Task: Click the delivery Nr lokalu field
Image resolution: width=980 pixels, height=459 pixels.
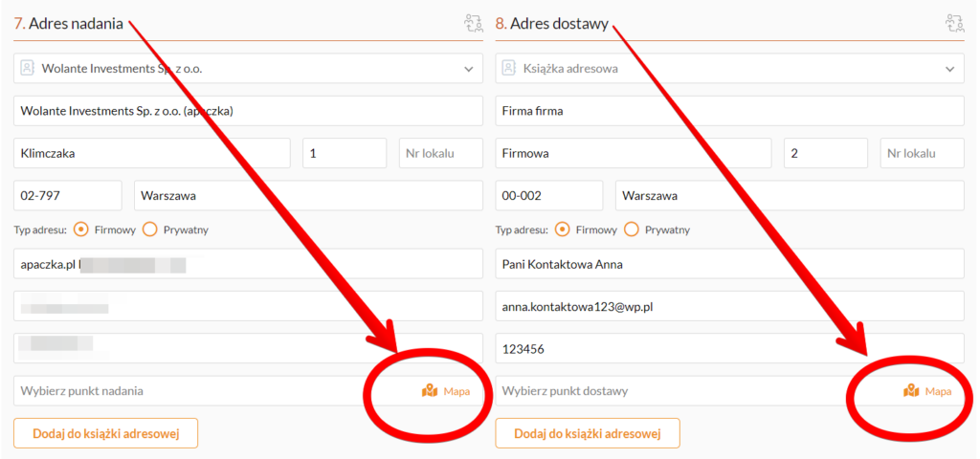Action: 922,153
